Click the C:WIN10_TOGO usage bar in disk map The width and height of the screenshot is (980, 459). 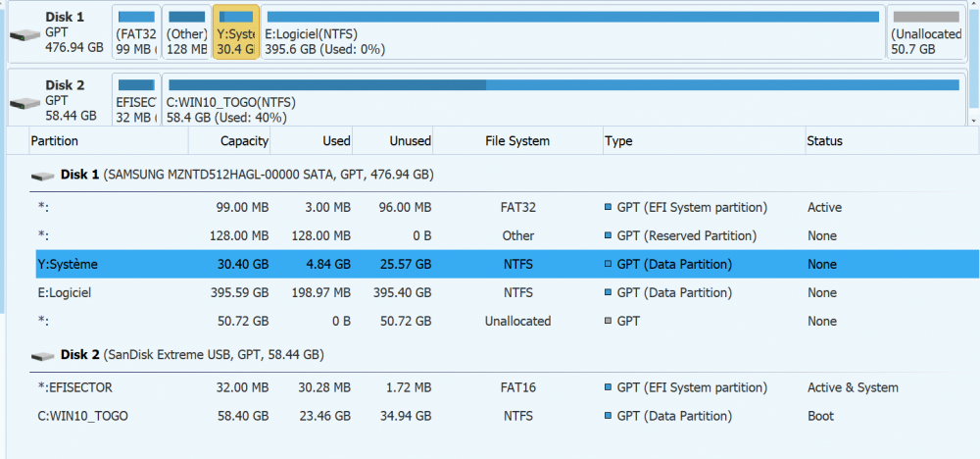(x=561, y=85)
